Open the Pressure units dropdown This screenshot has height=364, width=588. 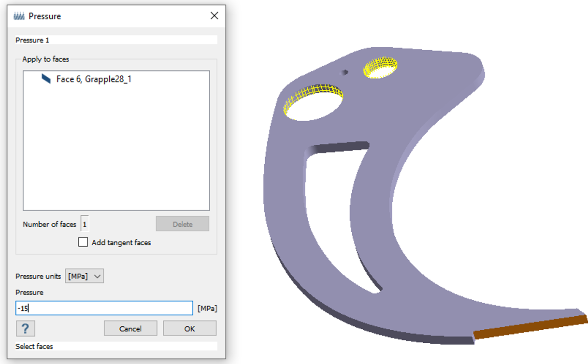[x=85, y=276]
